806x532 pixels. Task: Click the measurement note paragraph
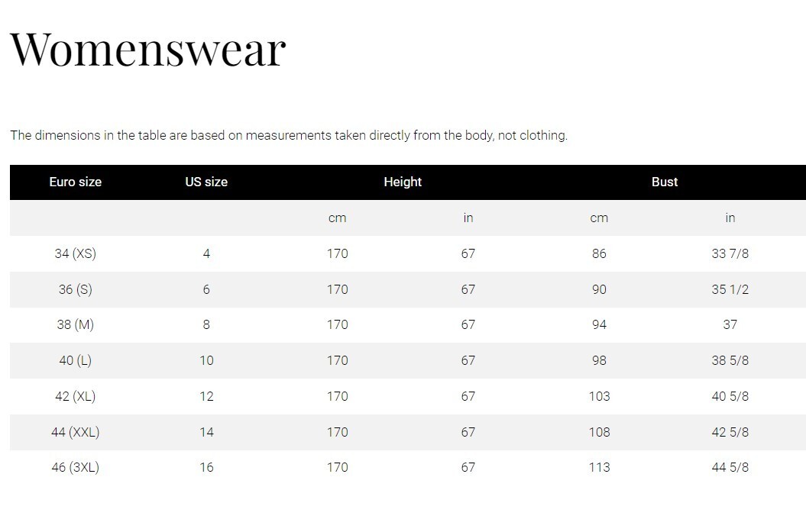289,136
